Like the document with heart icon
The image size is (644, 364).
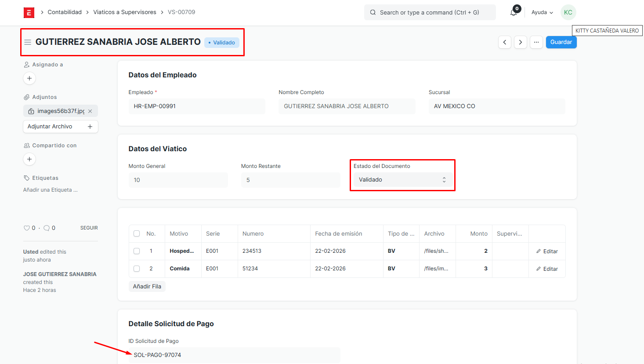tap(26, 228)
